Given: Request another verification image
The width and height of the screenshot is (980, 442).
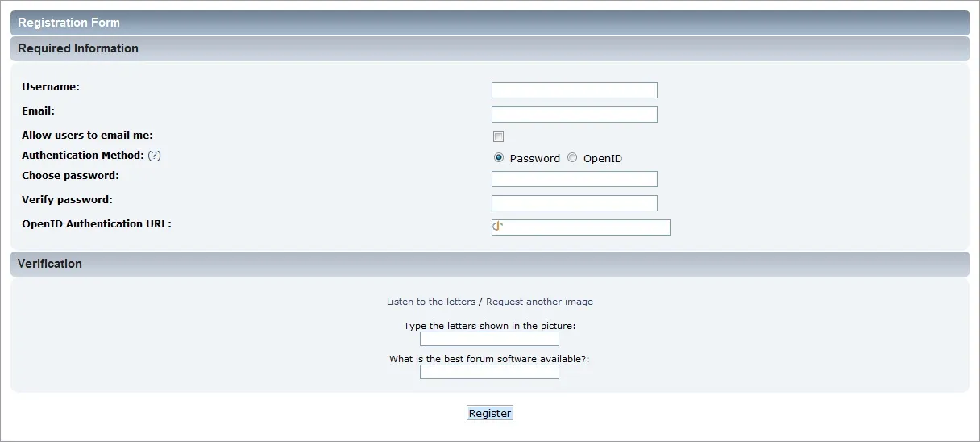Looking at the screenshot, I should point(539,302).
